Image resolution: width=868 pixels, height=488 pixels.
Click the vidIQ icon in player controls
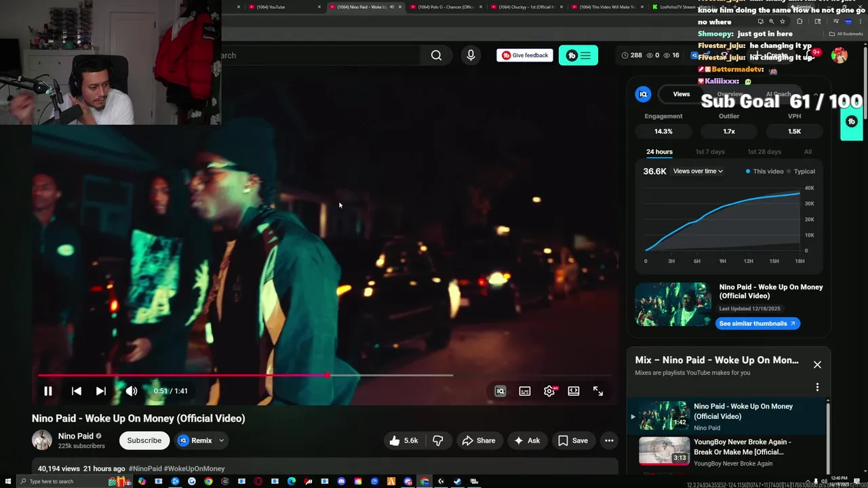500,391
